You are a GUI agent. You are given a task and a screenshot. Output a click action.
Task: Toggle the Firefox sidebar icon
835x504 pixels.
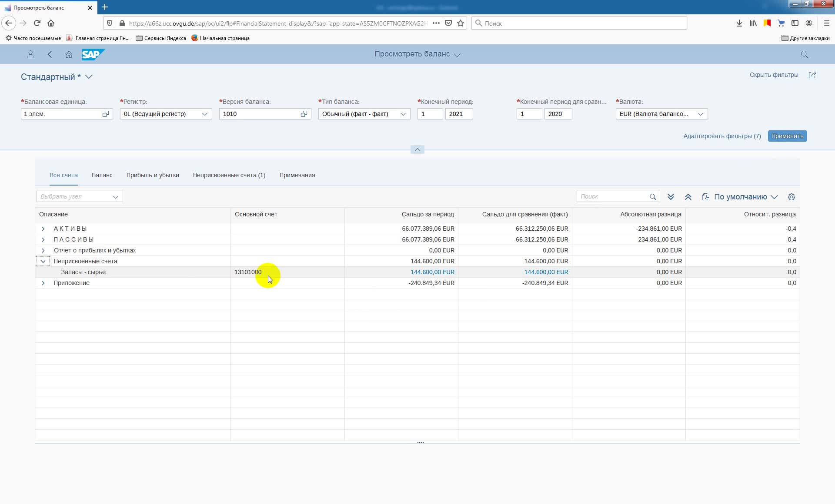795,23
